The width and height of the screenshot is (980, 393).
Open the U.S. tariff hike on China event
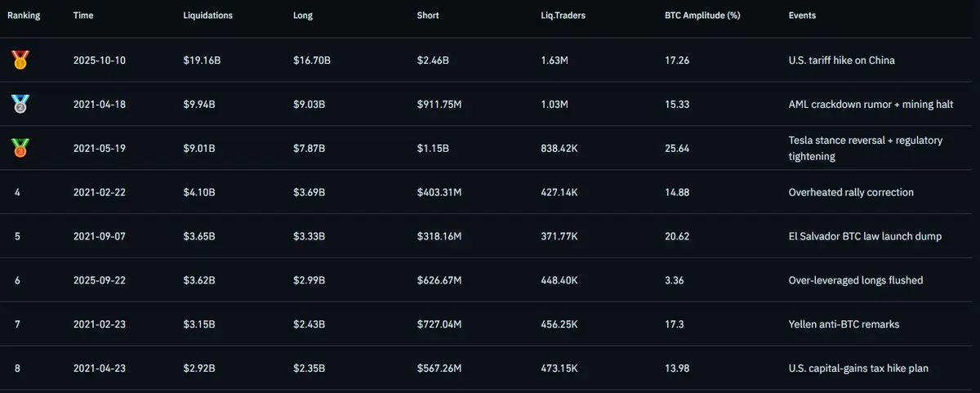pos(841,60)
